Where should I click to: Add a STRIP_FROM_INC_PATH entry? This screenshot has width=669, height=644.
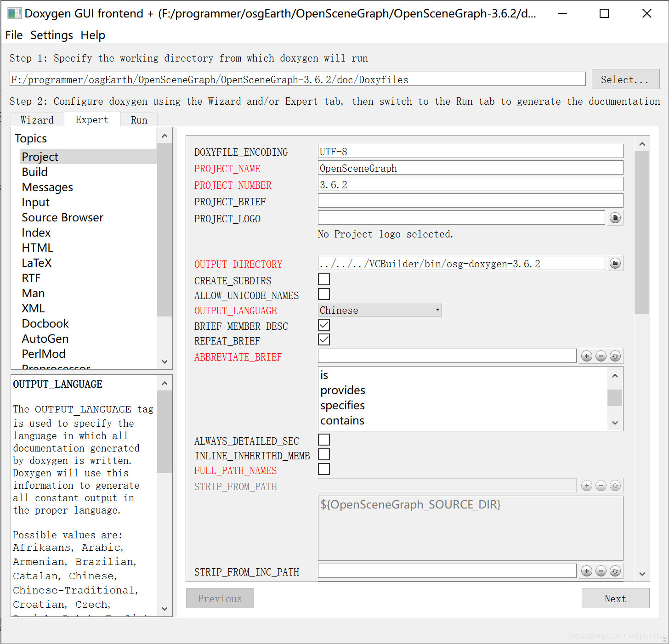586,571
